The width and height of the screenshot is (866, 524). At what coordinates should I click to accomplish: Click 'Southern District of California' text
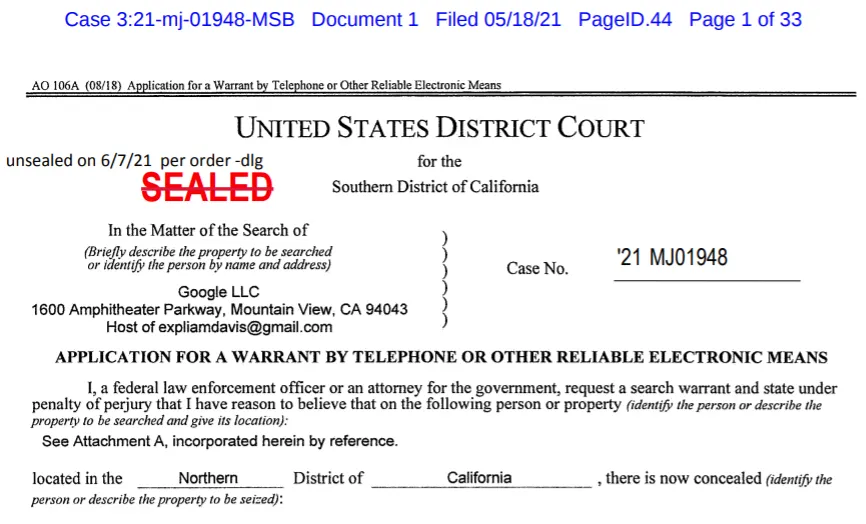(435, 187)
